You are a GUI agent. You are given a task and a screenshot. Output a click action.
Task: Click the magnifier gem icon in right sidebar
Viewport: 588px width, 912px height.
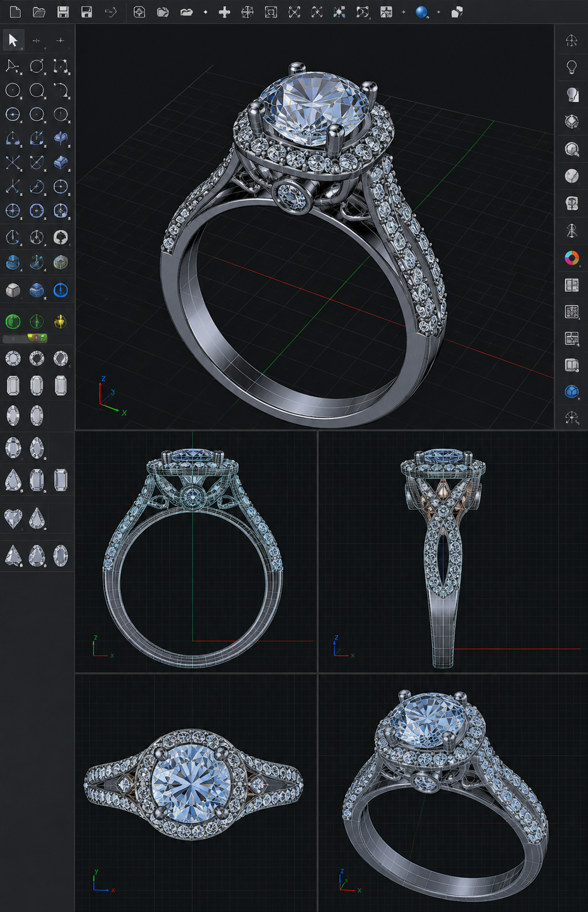pyautogui.click(x=572, y=149)
